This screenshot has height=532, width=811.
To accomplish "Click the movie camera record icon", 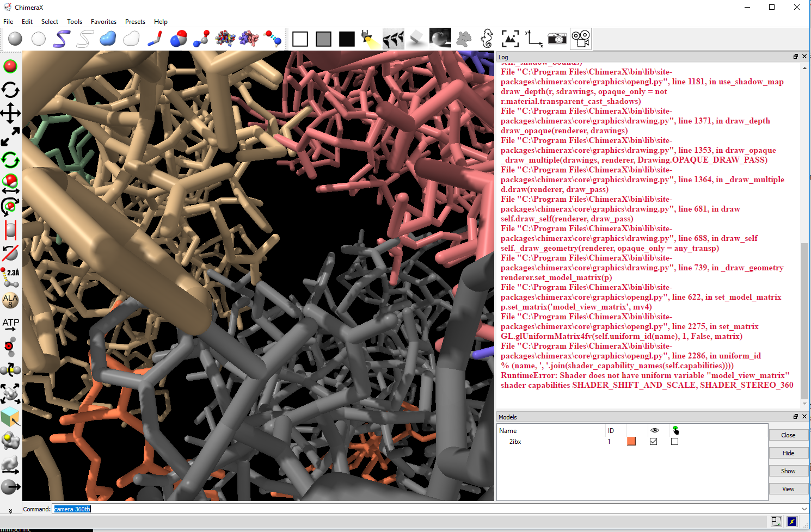I will [581, 39].
